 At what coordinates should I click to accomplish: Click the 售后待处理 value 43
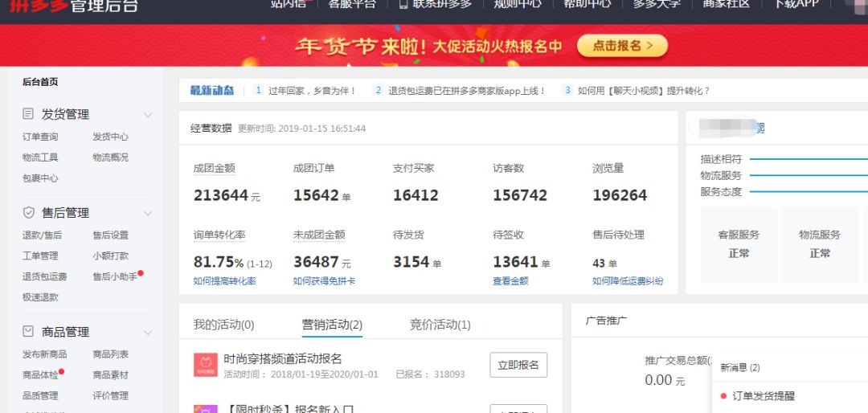598,264
